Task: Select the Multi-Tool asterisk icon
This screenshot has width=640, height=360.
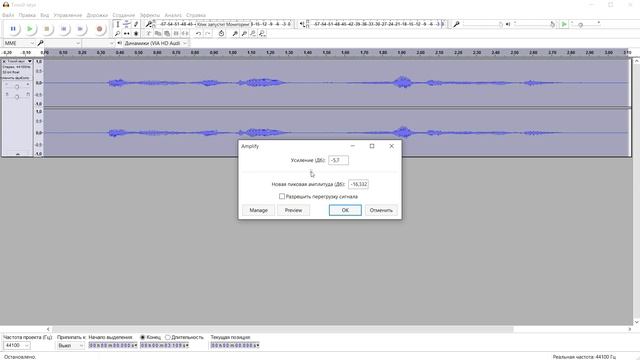Action: pos(136,33)
